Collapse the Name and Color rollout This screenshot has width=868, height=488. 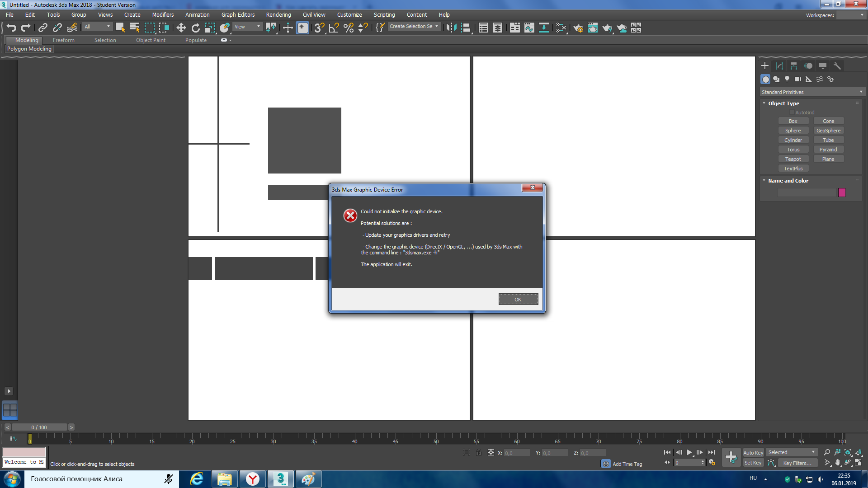tap(764, 181)
